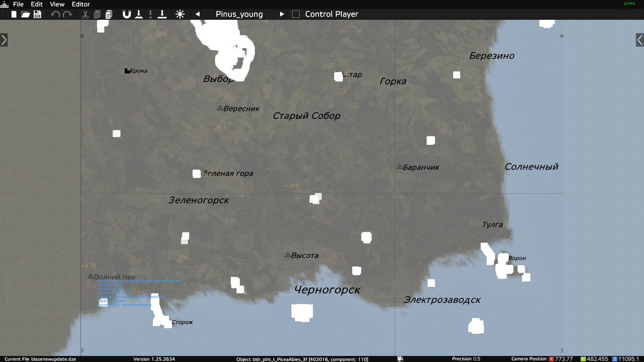Open the View menu
The width and height of the screenshot is (644, 362).
57,4
